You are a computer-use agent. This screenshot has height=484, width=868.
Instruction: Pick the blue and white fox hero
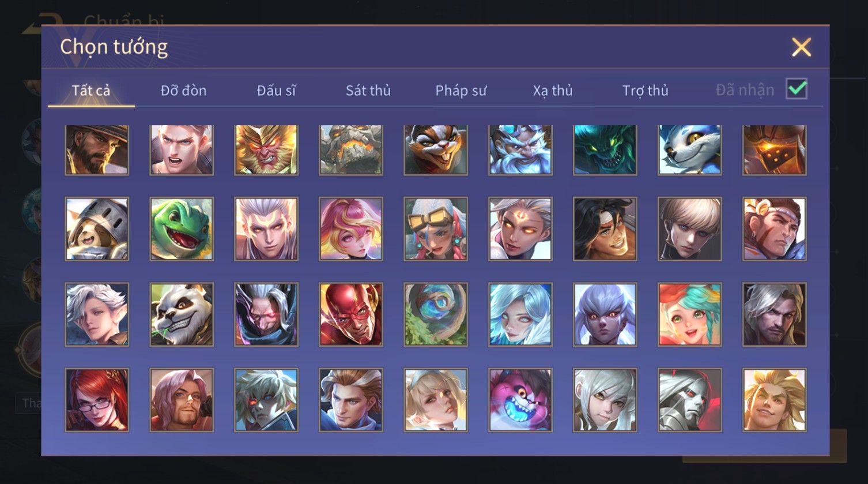(x=690, y=150)
